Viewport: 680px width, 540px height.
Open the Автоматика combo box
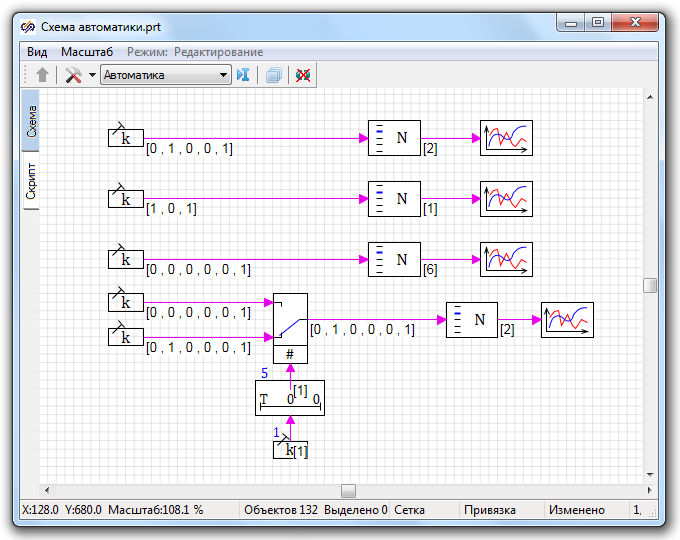coord(166,75)
